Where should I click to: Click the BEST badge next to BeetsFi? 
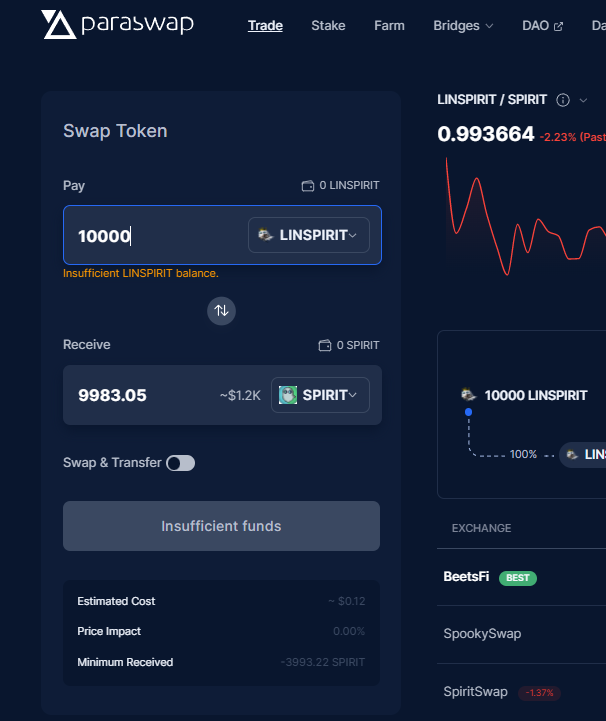[518, 578]
